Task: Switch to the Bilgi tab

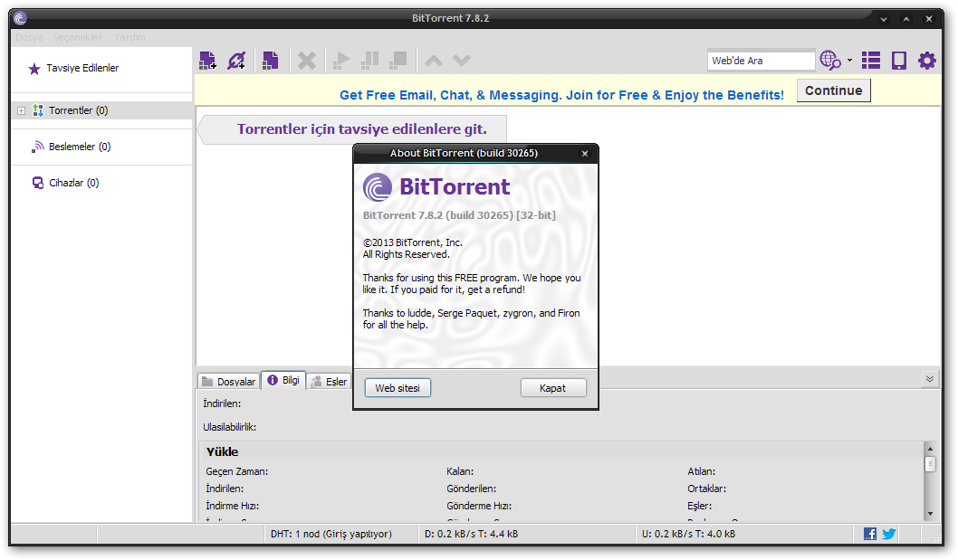Action: pos(283,380)
